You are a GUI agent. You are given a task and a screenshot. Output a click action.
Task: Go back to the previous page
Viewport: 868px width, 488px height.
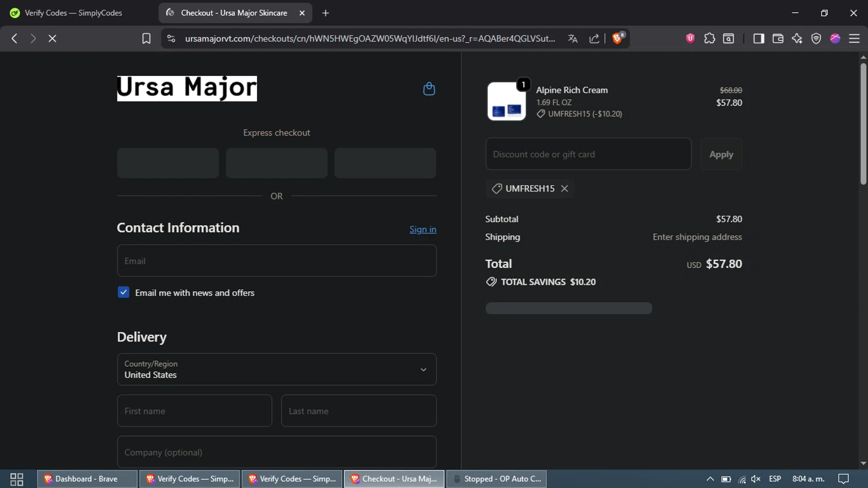(x=14, y=38)
